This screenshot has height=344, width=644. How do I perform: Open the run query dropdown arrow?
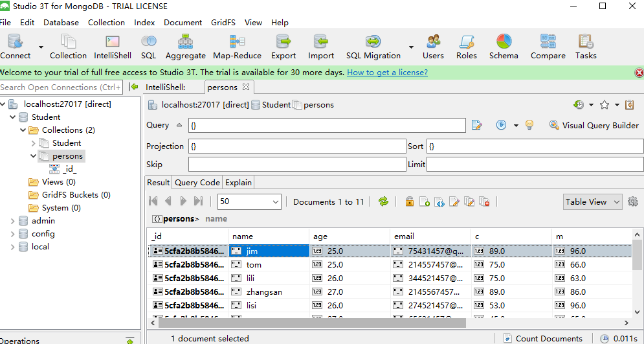516,125
